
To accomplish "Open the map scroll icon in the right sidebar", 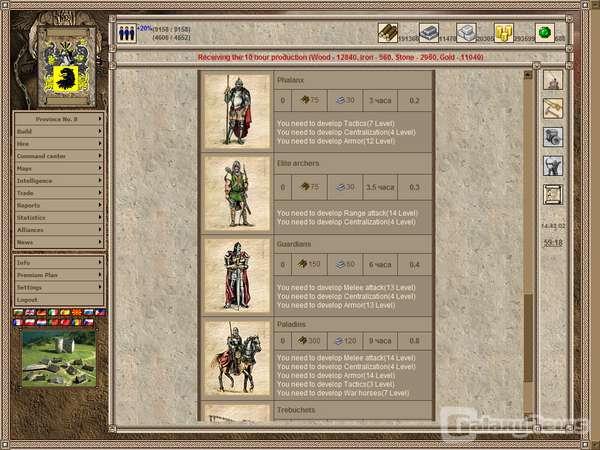I will click(553, 194).
